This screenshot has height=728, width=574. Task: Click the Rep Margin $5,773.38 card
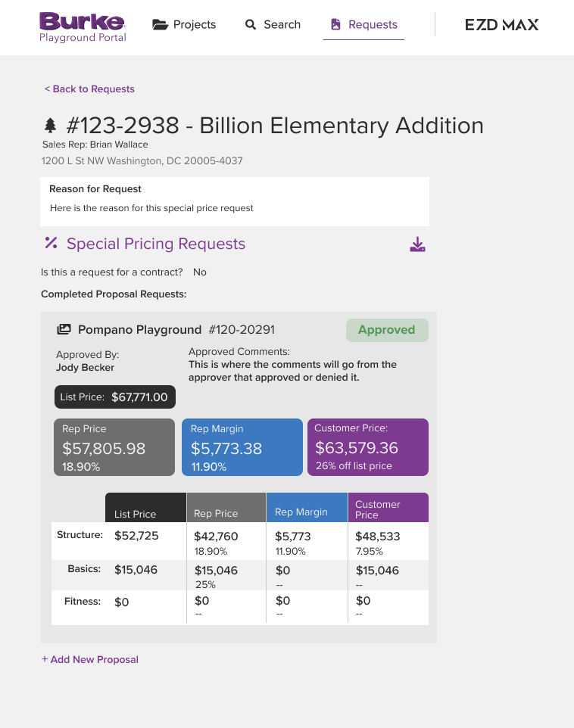242,447
